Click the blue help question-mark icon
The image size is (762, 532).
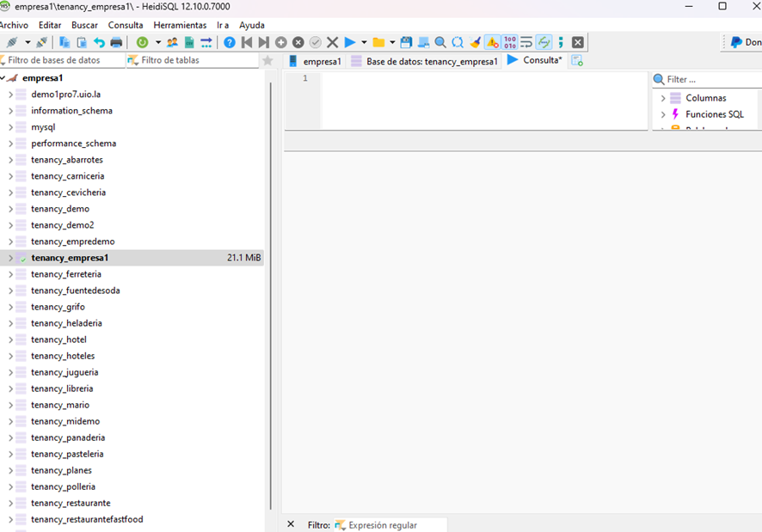tap(230, 42)
